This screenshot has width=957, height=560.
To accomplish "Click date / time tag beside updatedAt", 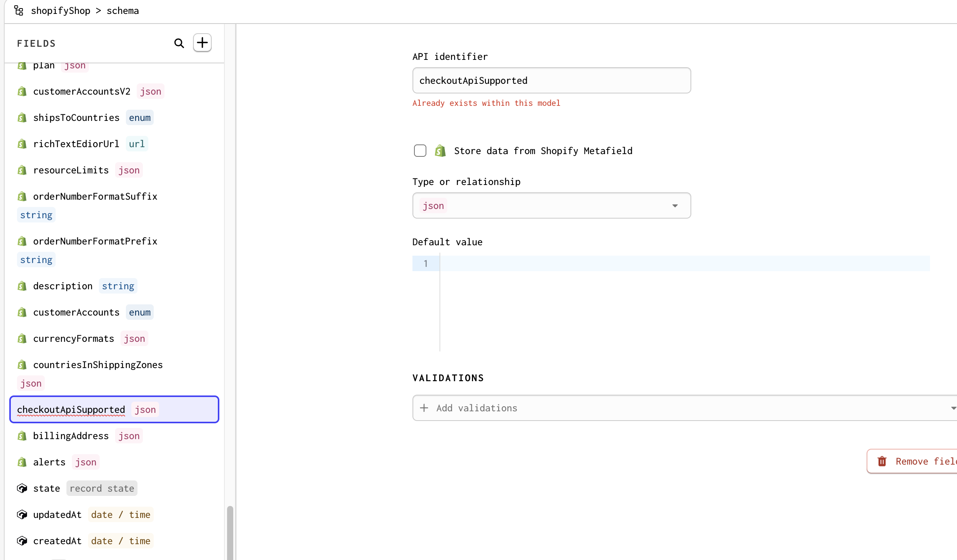I will click(x=121, y=515).
